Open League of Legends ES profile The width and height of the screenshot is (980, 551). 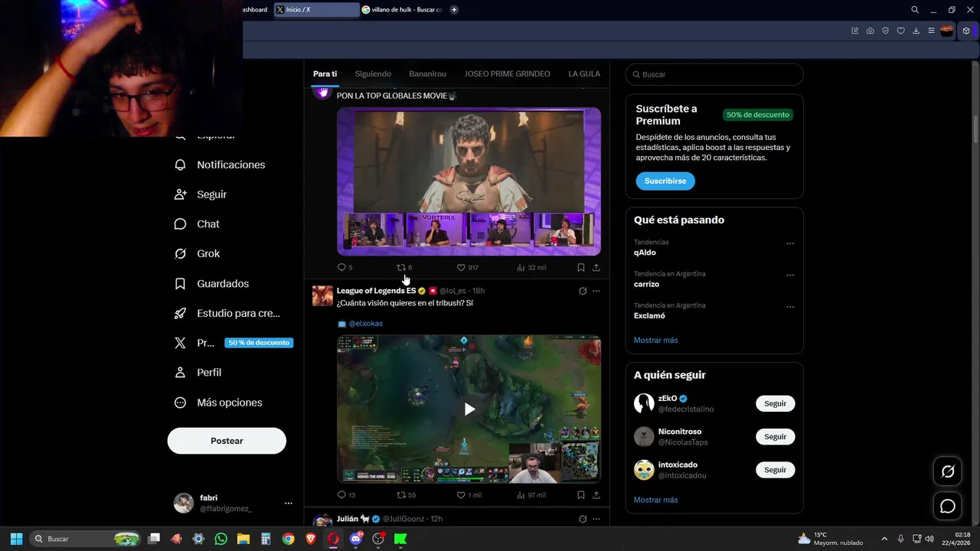click(x=376, y=291)
